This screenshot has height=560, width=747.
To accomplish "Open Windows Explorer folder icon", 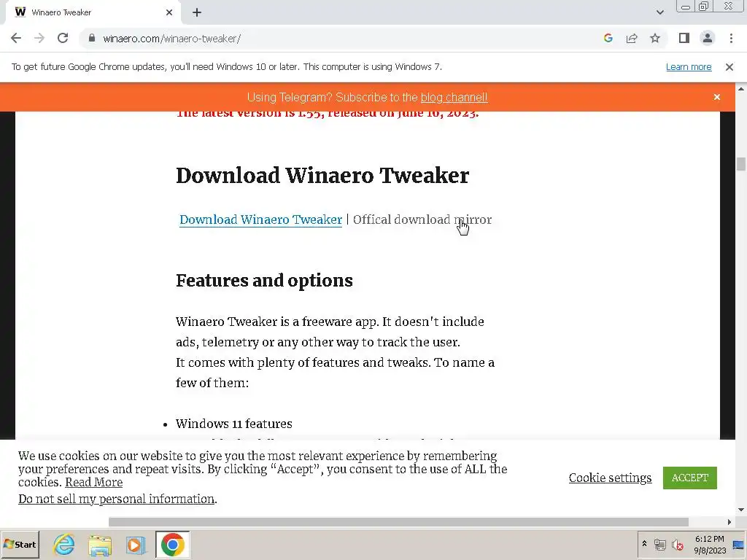I will pyautogui.click(x=99, y=545).
